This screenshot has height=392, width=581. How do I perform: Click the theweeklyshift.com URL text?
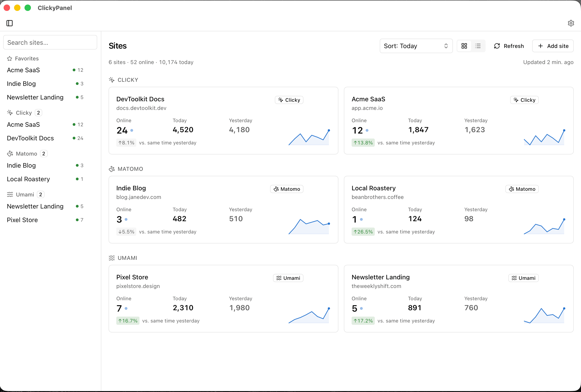(x=376, y=286)
